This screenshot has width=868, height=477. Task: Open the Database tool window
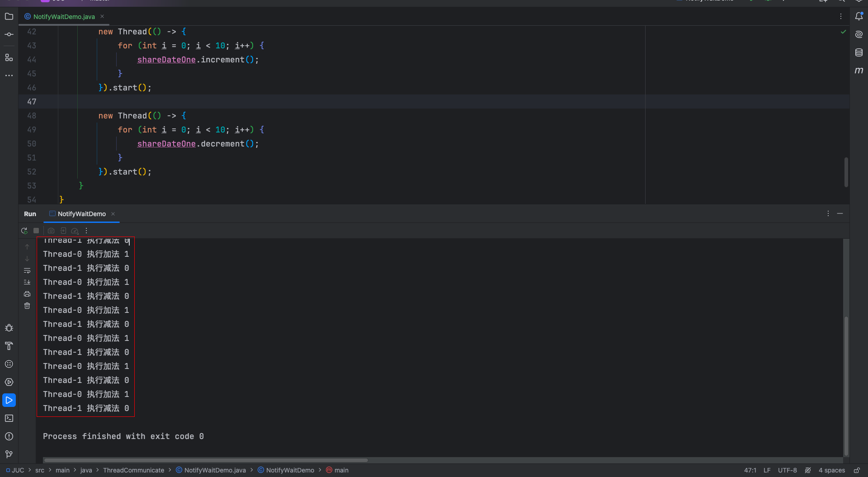859,52
